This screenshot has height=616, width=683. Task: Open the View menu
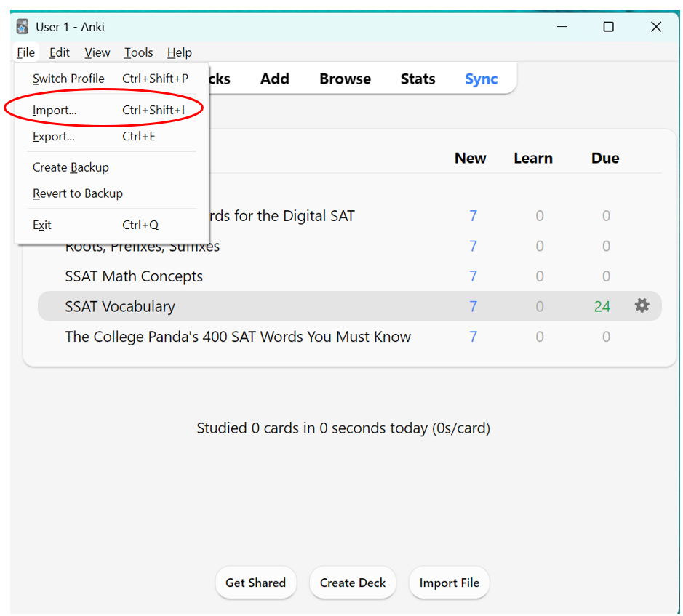97,52
